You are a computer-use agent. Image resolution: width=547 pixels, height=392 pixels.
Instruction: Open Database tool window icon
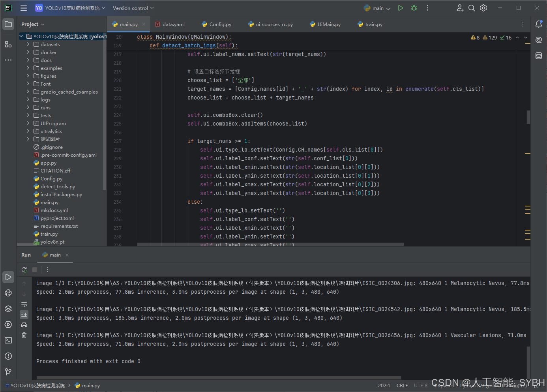click(x=539, y=56)
